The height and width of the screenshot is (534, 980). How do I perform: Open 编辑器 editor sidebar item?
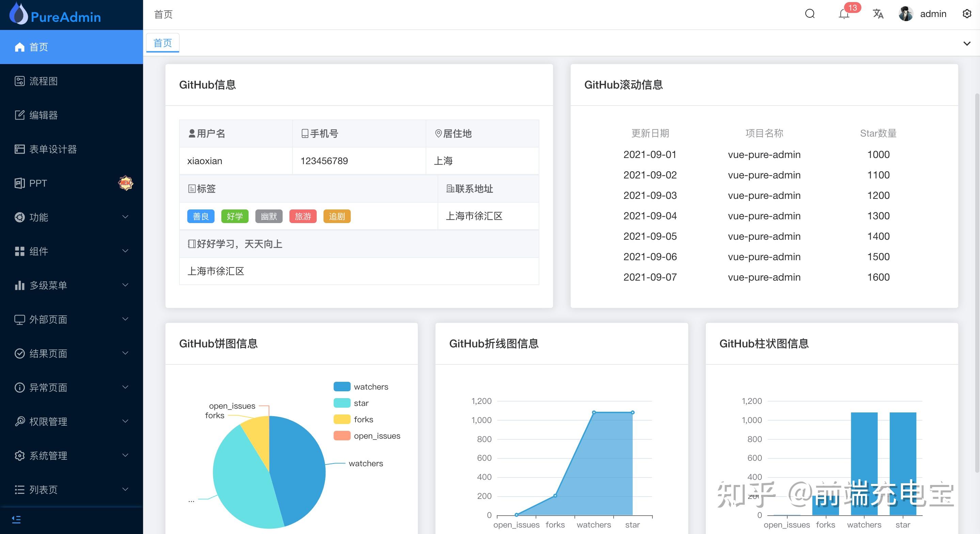(x=43, y=115)
